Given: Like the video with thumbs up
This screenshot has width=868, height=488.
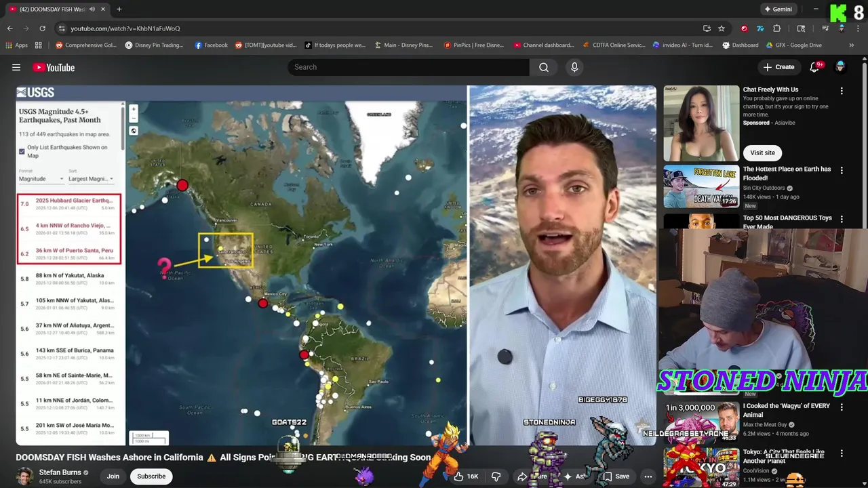Looking at the screenshot, I should (465, 476).
